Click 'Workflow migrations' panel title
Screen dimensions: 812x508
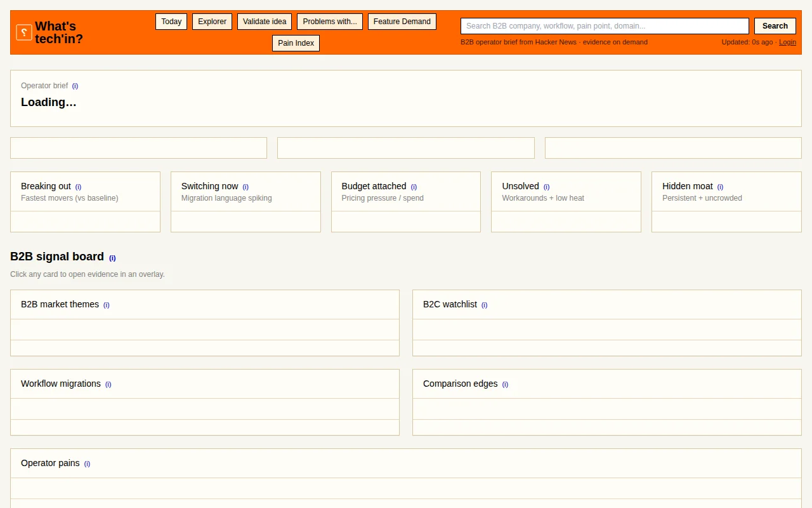[61, 384]
